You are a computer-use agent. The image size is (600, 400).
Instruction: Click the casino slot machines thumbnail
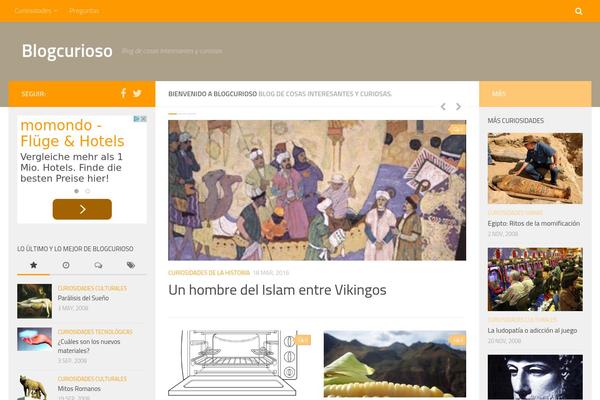point(535,279)
